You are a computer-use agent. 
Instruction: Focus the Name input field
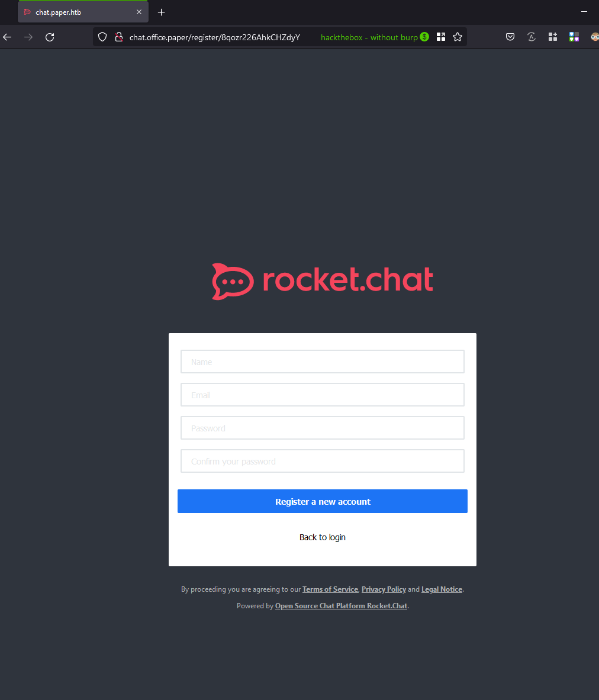[323, 362]
